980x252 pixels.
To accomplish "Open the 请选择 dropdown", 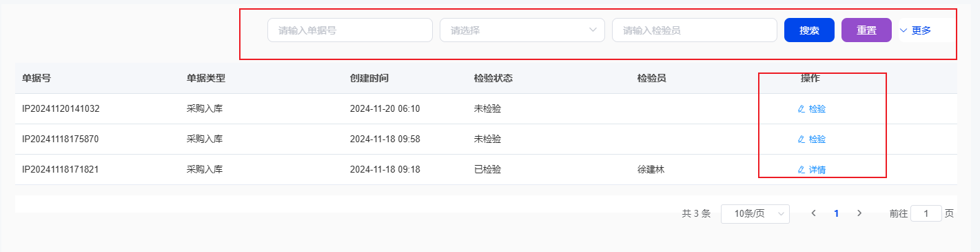I will (x=522, y=30).
